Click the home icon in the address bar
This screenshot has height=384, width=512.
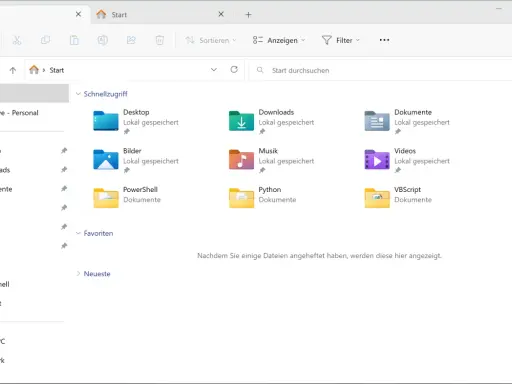pyautogui.click(x=34, y=70)
